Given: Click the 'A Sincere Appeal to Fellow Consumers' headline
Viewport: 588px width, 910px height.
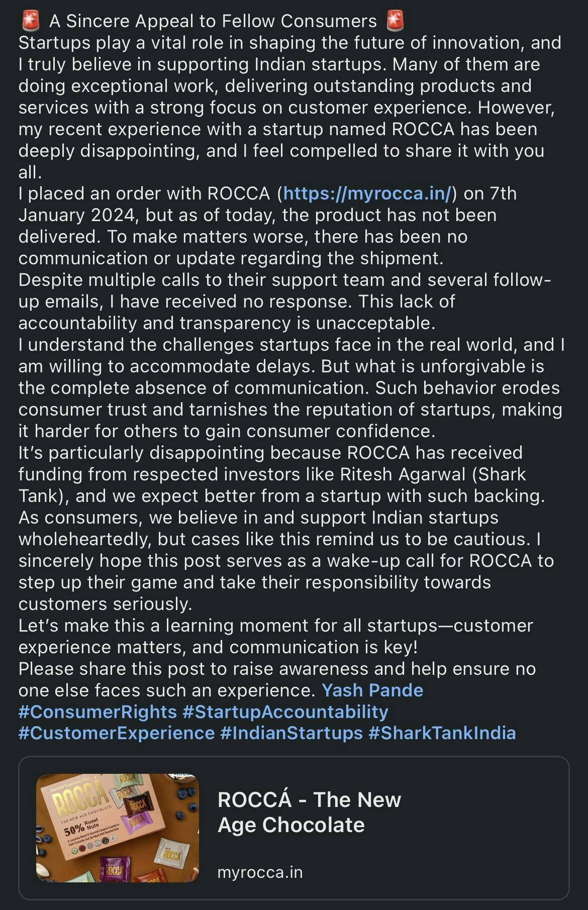Looking at the screenshot, I should click(x=213, y=21).
